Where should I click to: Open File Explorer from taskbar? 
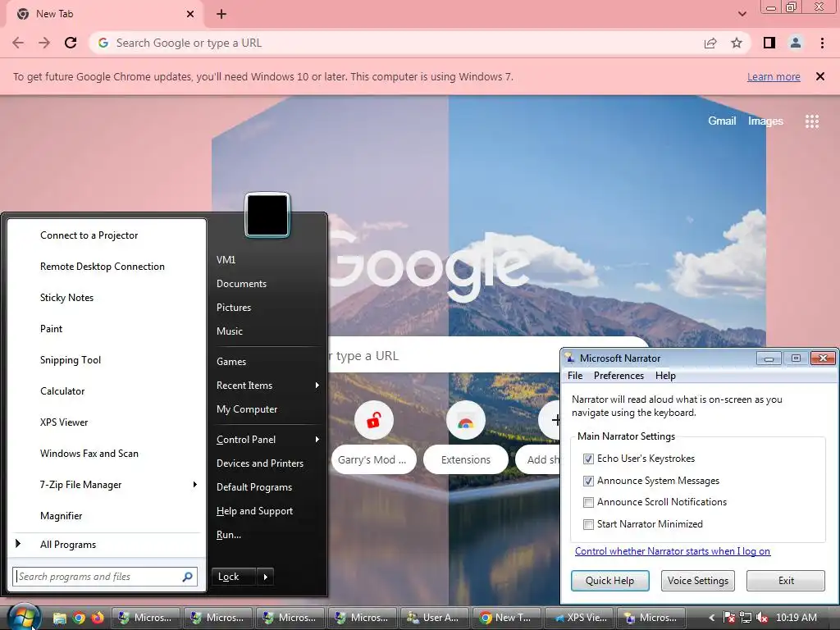(59, 618)
